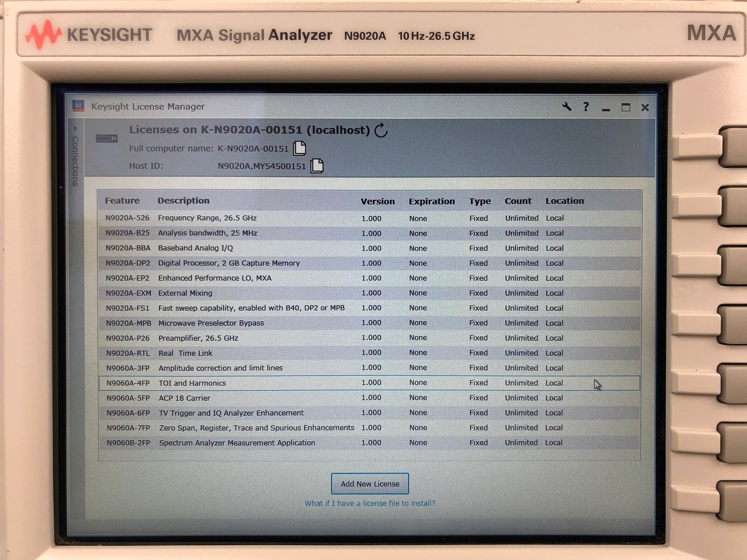Select the N9020A-BBA feature cell

coord(128,248)
